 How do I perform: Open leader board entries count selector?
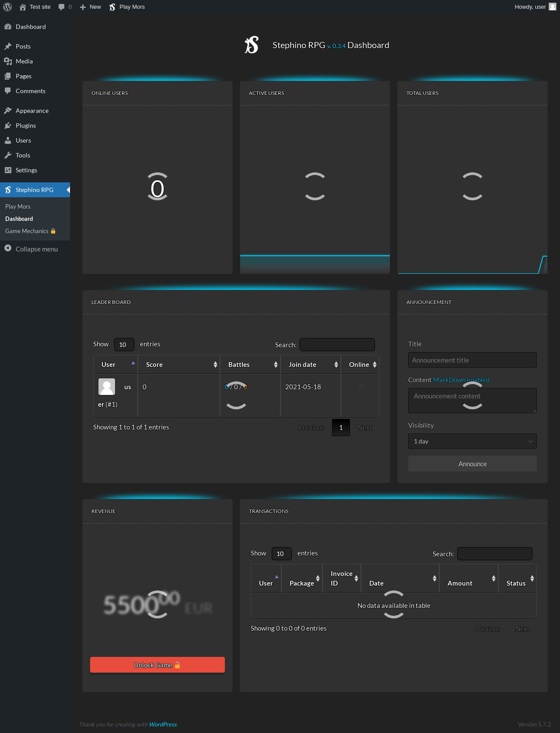click(124, 345)
